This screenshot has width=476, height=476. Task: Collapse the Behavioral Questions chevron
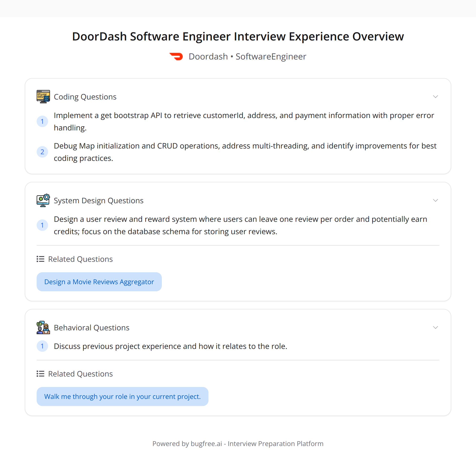[435, 327]
